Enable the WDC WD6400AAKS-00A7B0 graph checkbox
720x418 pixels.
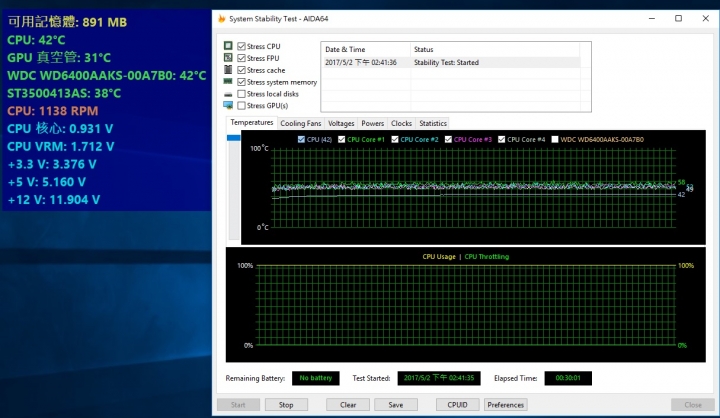click(x=555, y=139)
